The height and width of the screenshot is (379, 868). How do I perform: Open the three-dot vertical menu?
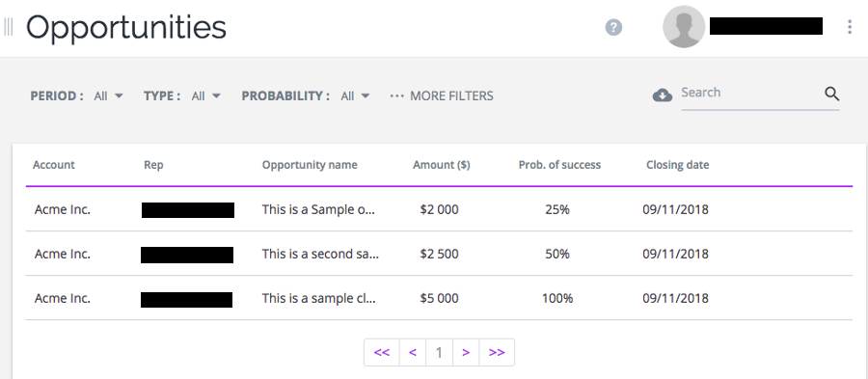click(x=850, y=27)
